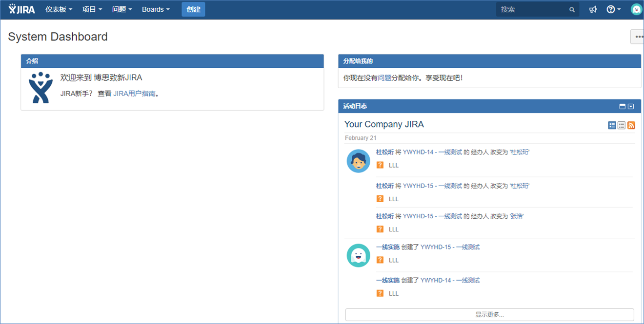Open the dashboard ellipsis tools menu

click(x=638, y=37)
